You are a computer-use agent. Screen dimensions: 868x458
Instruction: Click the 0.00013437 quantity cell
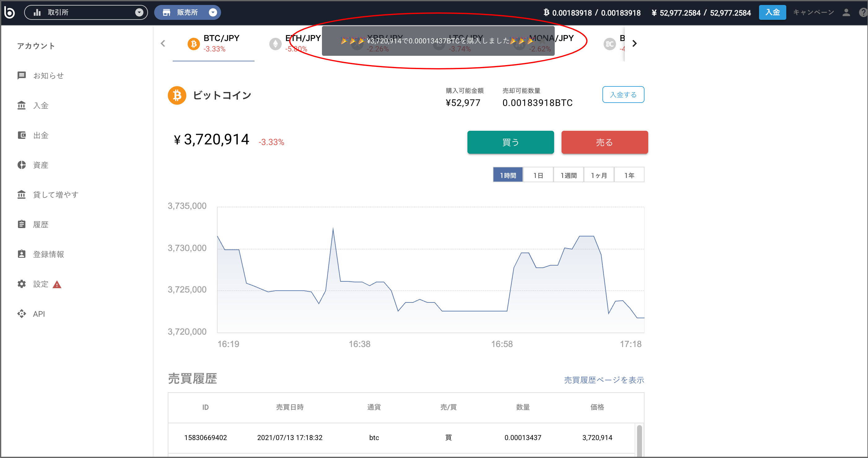(x=523, y=438)
